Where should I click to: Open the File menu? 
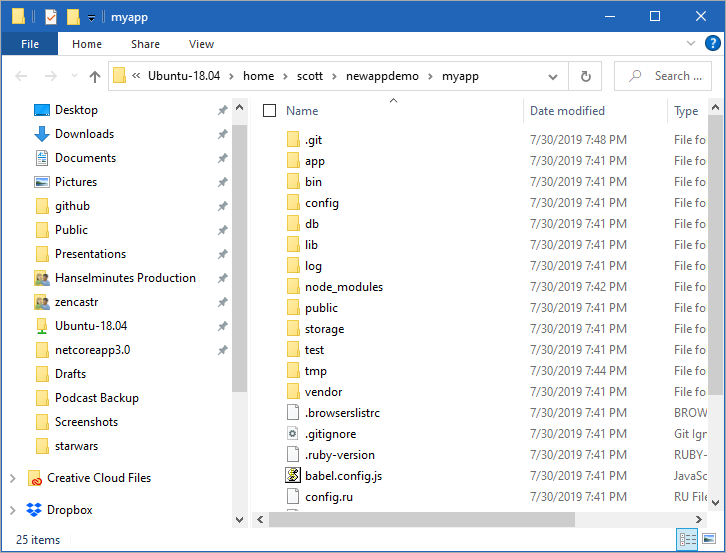pos(30,44)
